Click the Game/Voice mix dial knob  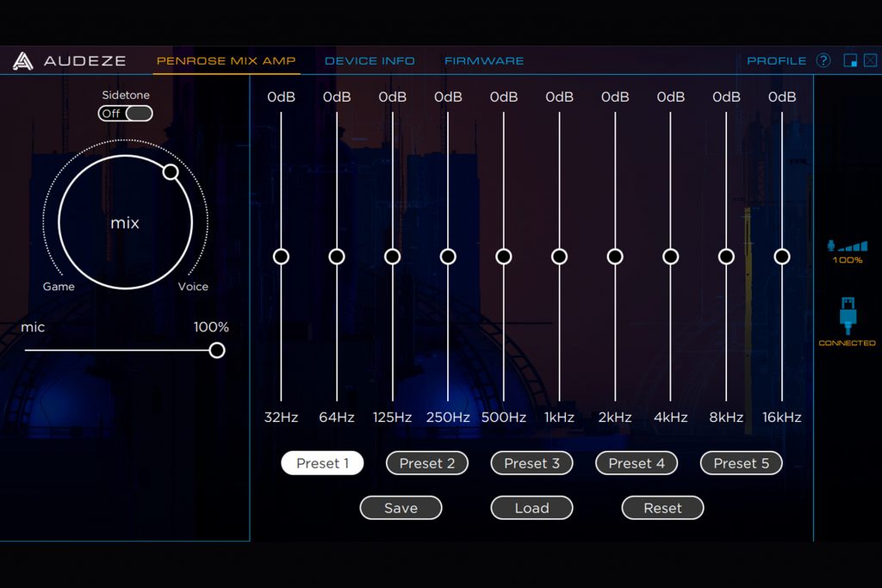click(171, 172)
